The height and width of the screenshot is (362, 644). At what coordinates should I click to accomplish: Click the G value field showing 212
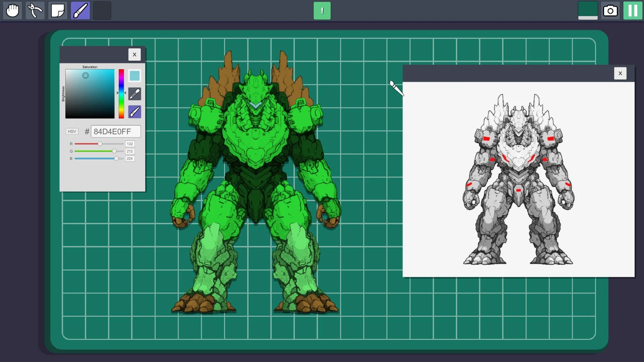click(130, 151)
